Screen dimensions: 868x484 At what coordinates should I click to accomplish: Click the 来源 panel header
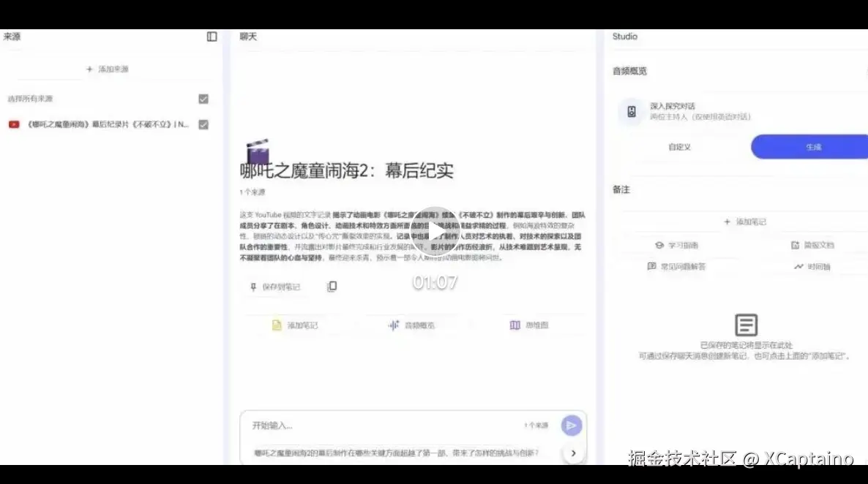click(12, 37)
